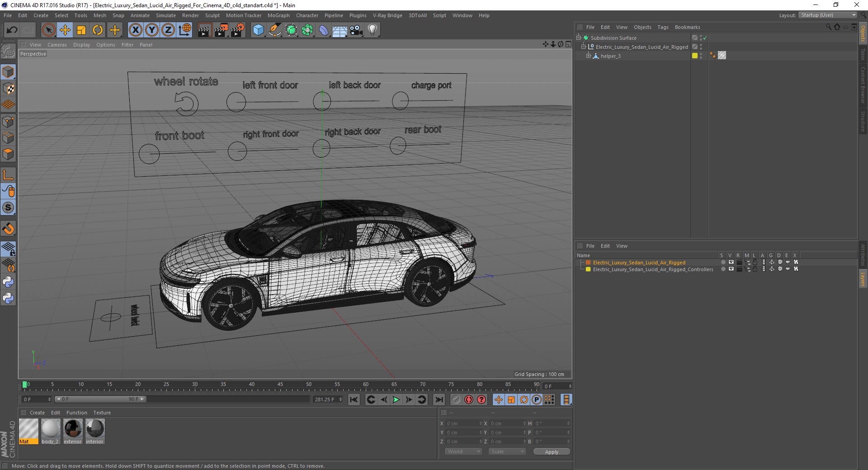Toggle Parameter keyframe 'P' icon
The width and height of the screenshot is (868, 470).
pos(536,399)
